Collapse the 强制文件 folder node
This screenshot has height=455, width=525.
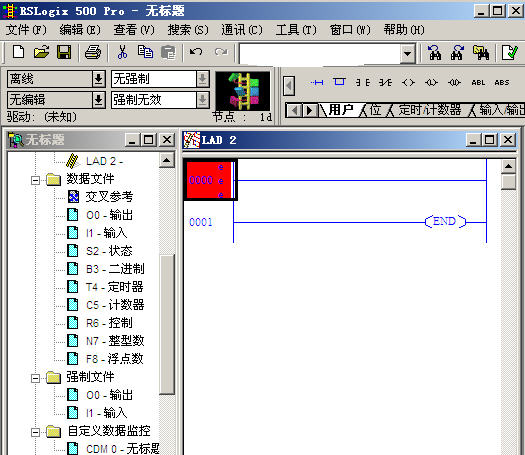pyautogui.click(x=35, y=378)
